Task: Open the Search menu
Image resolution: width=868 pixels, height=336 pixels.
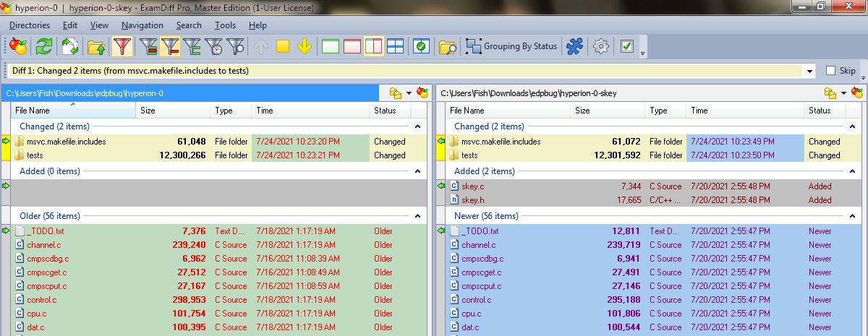Action: click(x=189, y=25)
